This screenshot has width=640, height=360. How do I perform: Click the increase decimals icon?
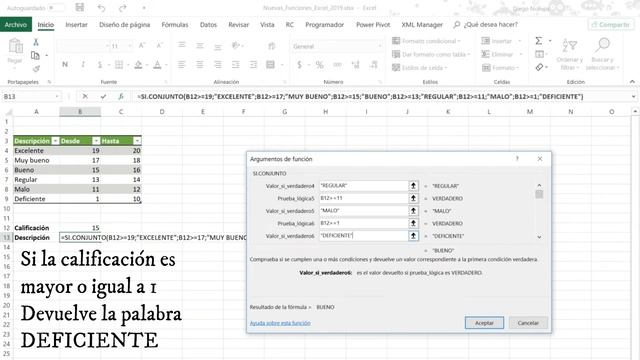pyautogui.click(x=355, y=64)
